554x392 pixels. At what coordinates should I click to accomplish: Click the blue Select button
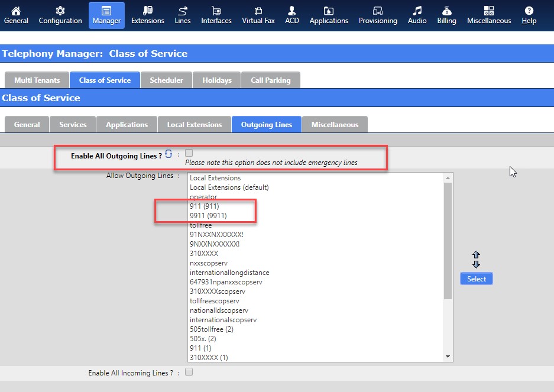pos(477,279)
